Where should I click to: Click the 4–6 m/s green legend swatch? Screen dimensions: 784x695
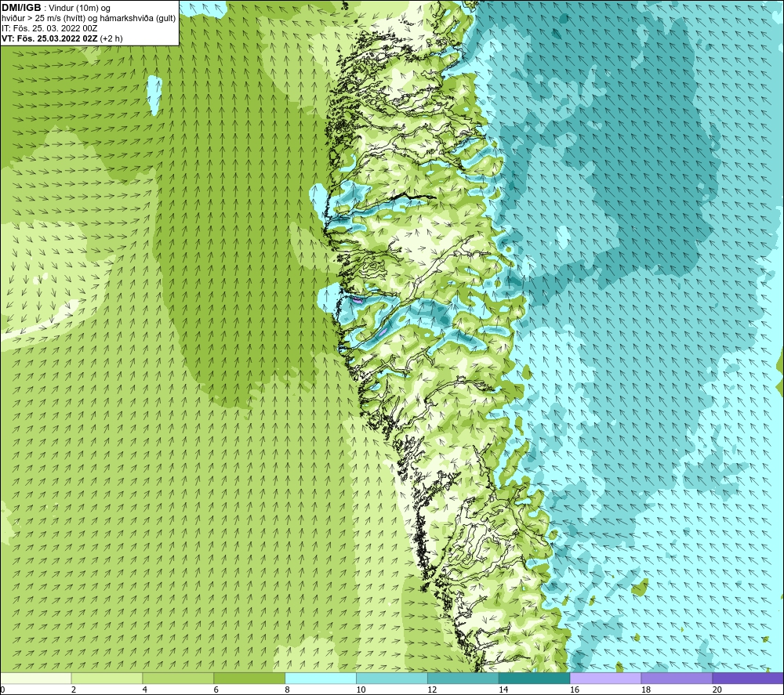tap(178, 678)
